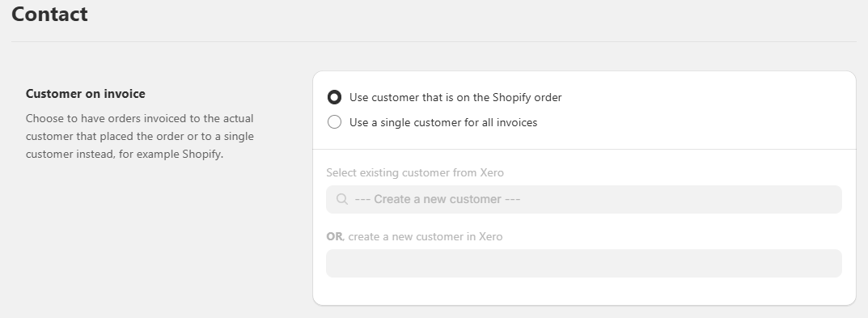868x318 pixels.
Task: Click blank card area below new customer field
Action: [x=584, y=290]
